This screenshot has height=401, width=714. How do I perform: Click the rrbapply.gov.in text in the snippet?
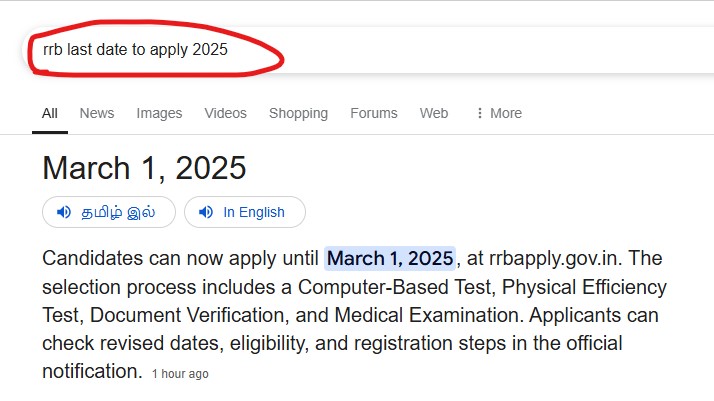click(x=553, y=259)
